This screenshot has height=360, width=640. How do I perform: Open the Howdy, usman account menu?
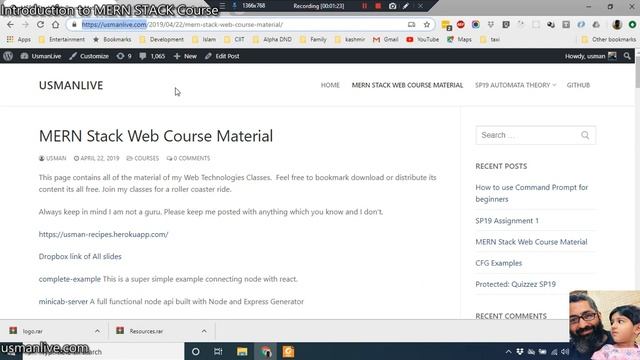590,56
